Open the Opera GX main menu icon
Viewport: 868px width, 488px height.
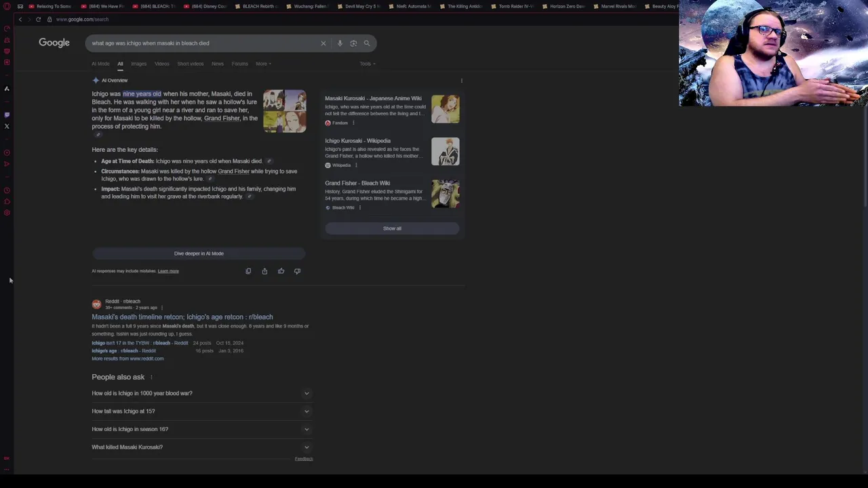coord(7,6)
